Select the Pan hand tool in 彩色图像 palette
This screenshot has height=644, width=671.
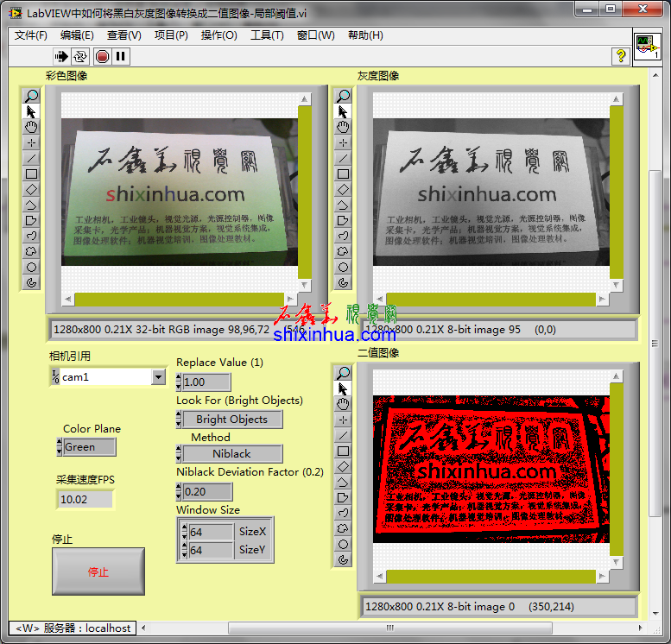(32, 127)
